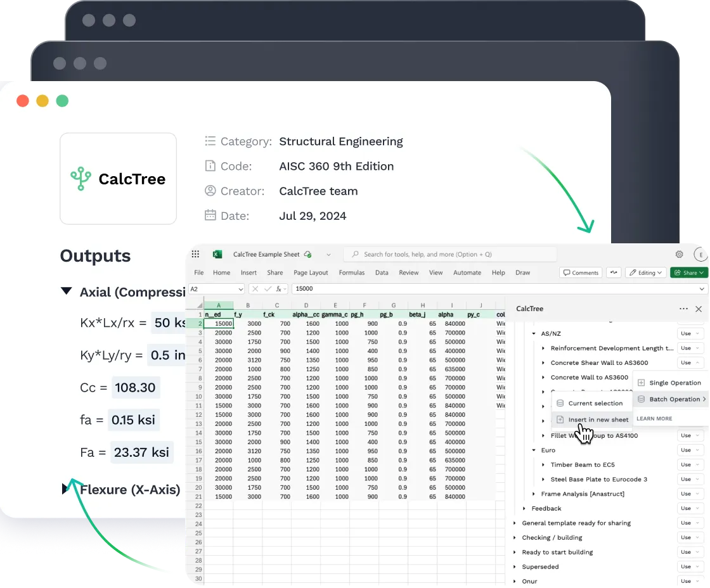Open the Page Layout tab
The image size is (710, 588).
point(311,272)
